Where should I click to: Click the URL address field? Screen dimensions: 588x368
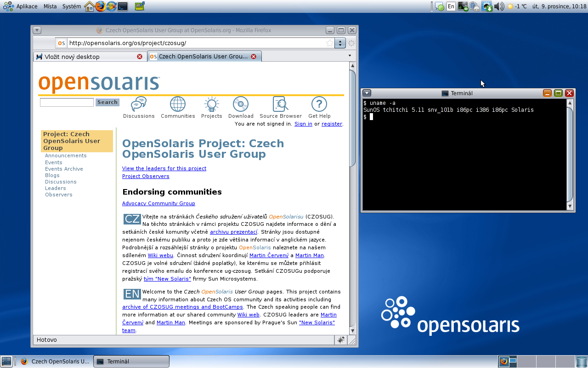pyautogui.click(x=195, y=43)
